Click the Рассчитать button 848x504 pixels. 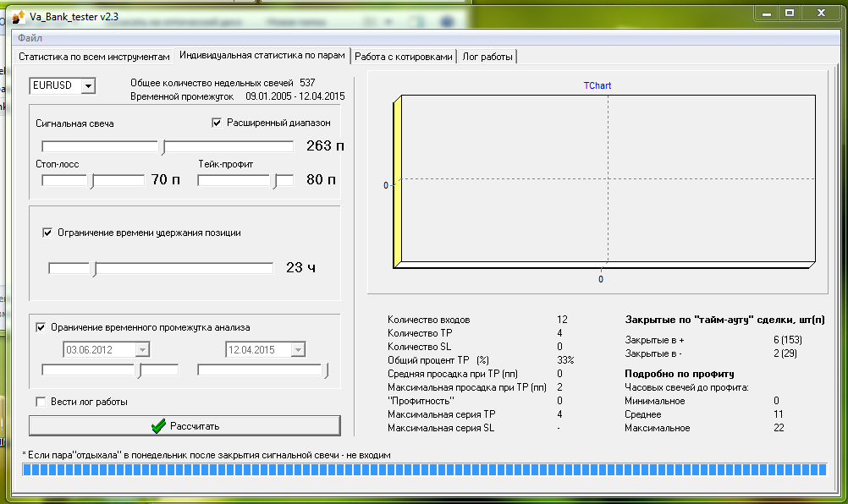coord(185,425)
